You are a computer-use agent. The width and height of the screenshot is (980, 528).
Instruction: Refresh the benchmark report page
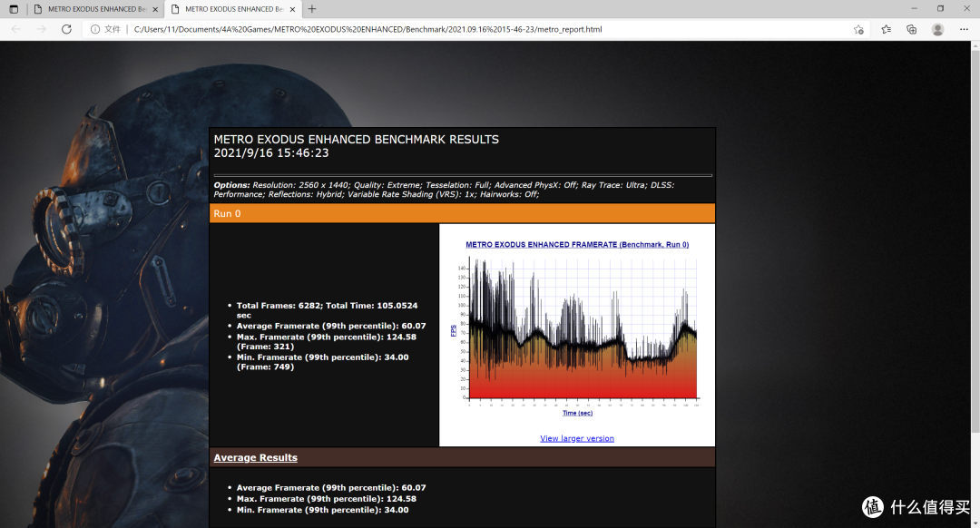click(x=66, y=29)
